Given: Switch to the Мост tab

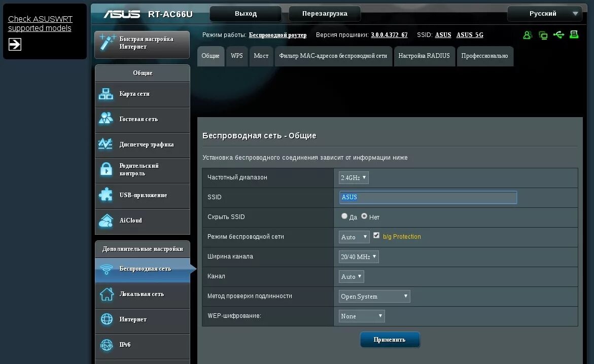Looking at the screenshot, I should point(261,56).
